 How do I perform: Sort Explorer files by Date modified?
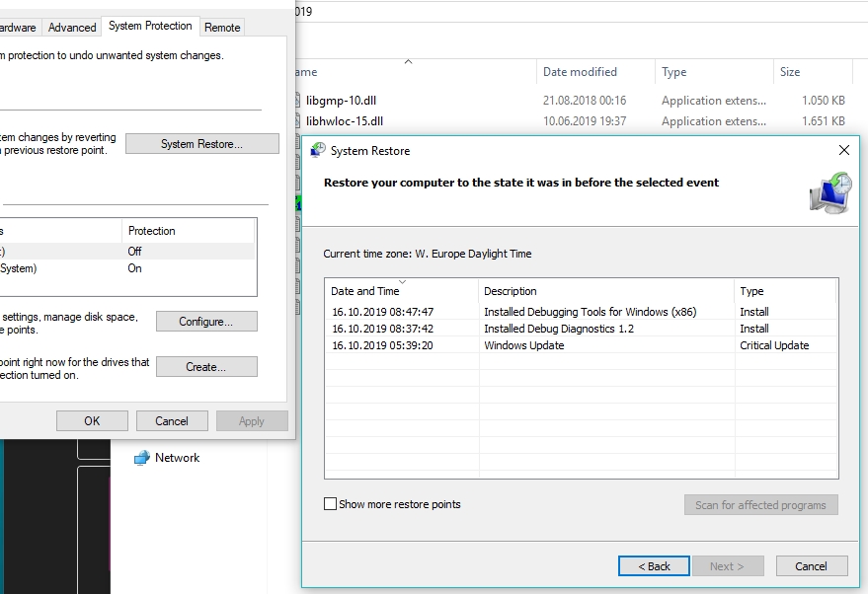click(x=595, y=72)
